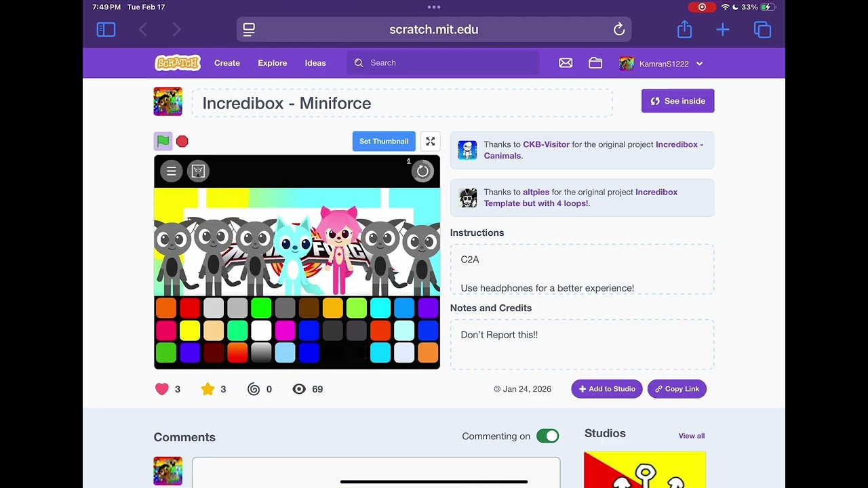Image resolution: width=868 pixels, height=488 pixels.
Task: Click the search magnifier icon
Action: click(x=359, y=63)
